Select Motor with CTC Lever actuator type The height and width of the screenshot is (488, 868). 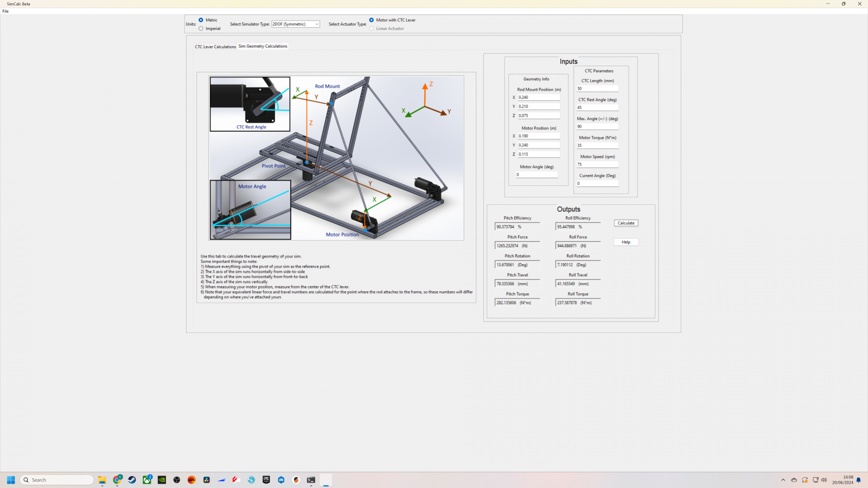point(372,20)
